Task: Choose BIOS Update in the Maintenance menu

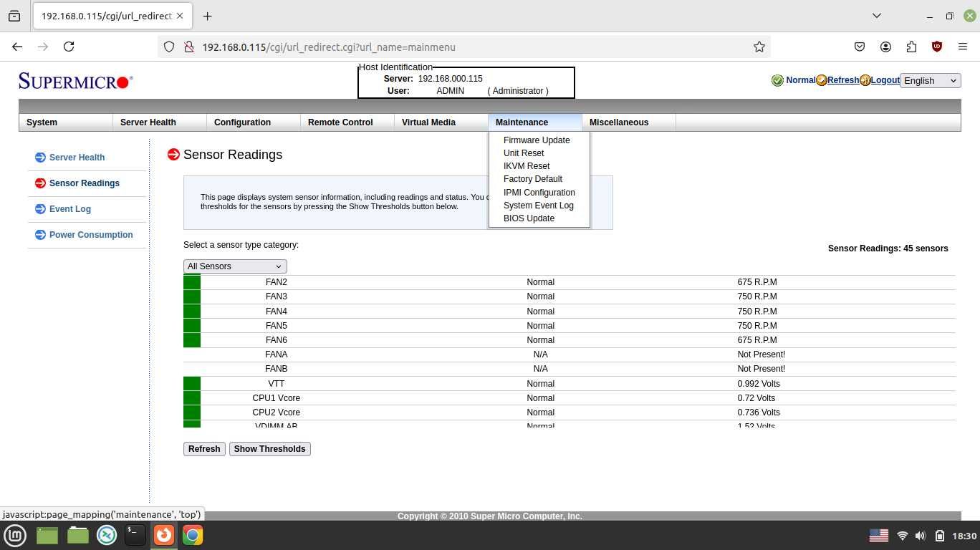Action: (x=529, y=218)
